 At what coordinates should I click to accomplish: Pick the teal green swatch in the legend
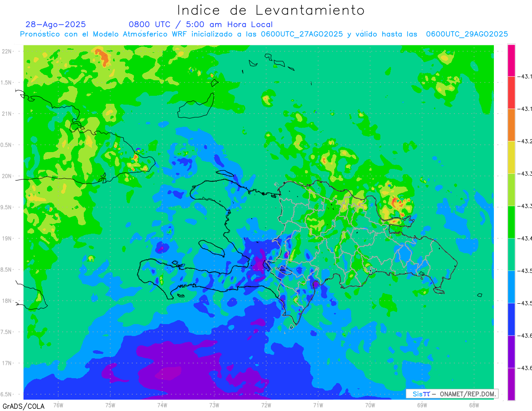[511, 254]
